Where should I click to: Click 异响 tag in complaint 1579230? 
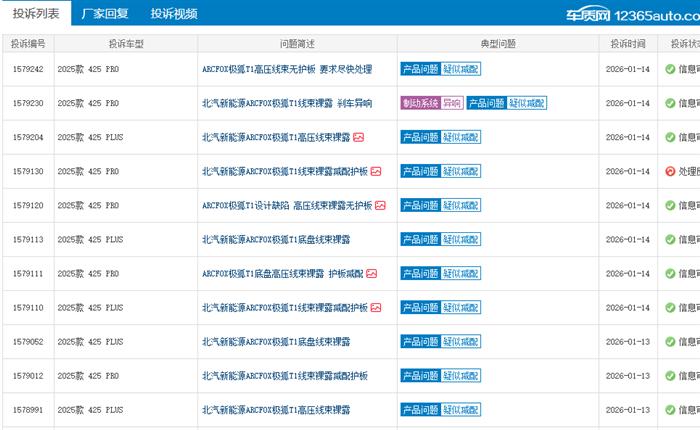click(x=452, y=103)
